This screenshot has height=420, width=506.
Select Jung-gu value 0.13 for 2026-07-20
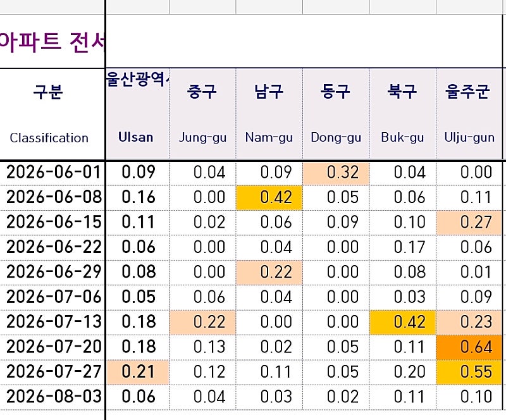click(202, 347)
